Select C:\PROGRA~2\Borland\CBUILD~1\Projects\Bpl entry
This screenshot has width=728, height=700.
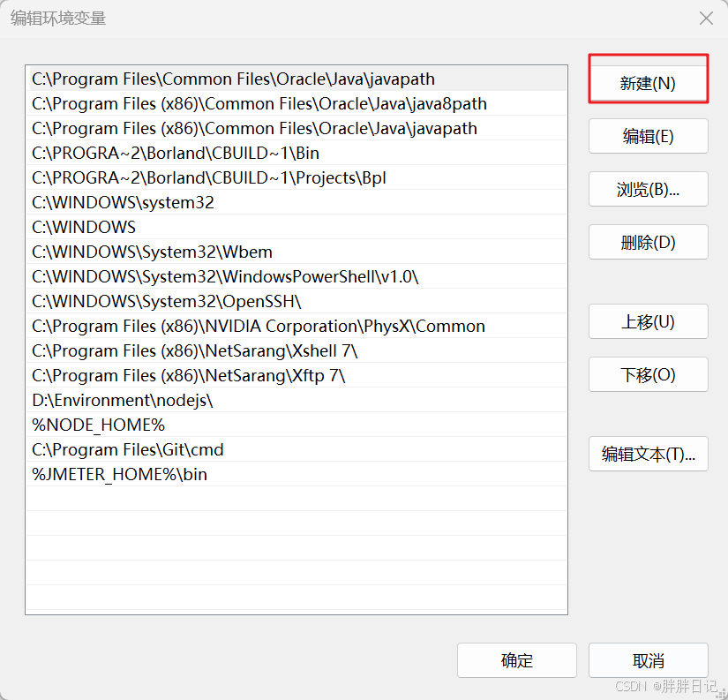click(x=296, y=178)
